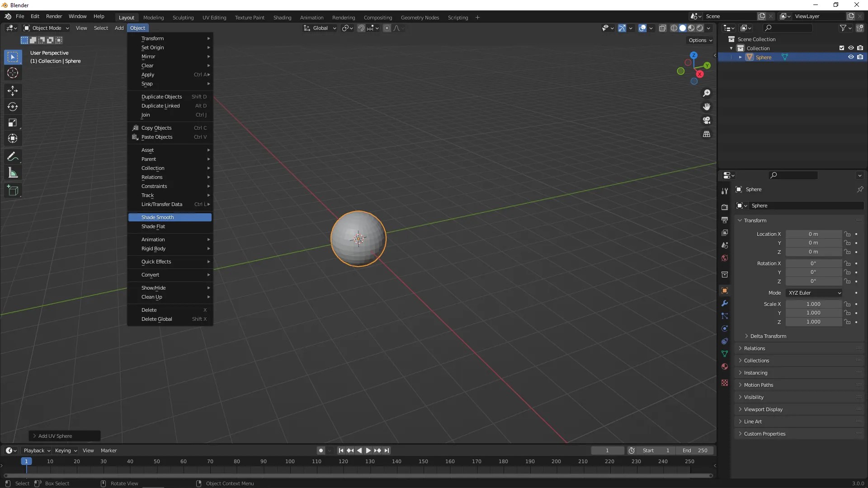Viewport: 868px width, 488px height.
Task: Open the Material properties tab
Action: tap(725, 366)
